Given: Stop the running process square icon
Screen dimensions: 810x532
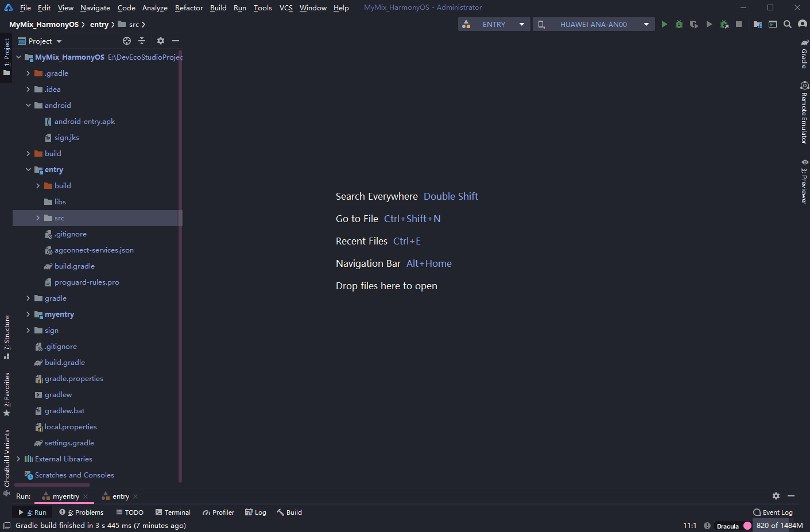Looking at the screenshot, I should pyautogui.click(x=739, y=24).
